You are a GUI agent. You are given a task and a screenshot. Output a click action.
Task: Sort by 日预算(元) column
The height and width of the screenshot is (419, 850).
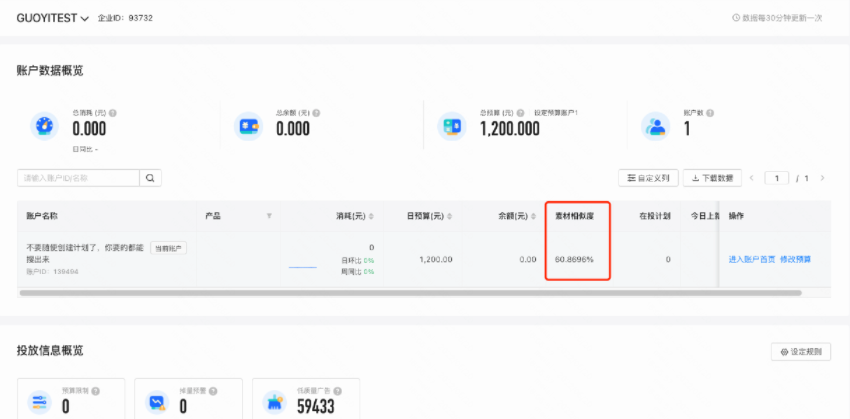447,216
